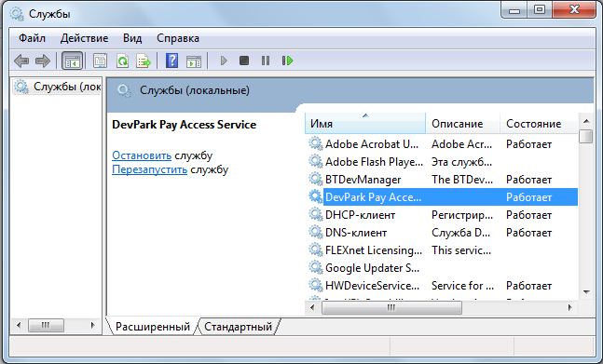Image resolution: width=603 pixels, height=364 pixels.
Task: Click the console tree horizontal scroll right arrow
Action: coord(92,325)
